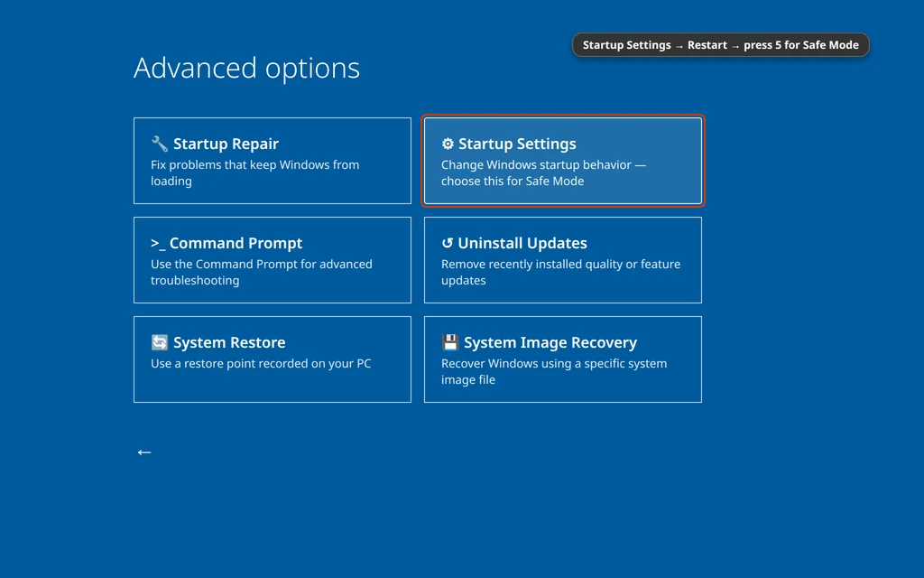Click the floppy disk icon beside System Image Recovery

coord(450,342)
